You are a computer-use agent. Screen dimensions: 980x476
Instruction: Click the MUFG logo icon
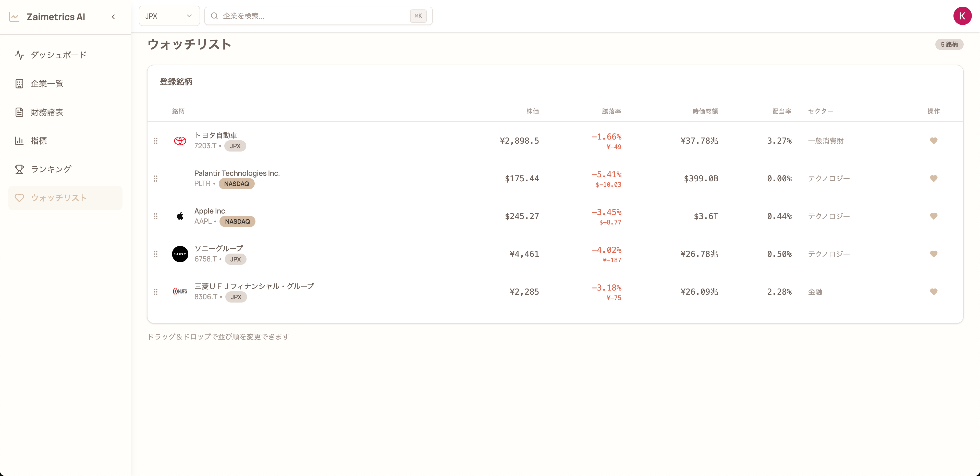tap(180, 292)
